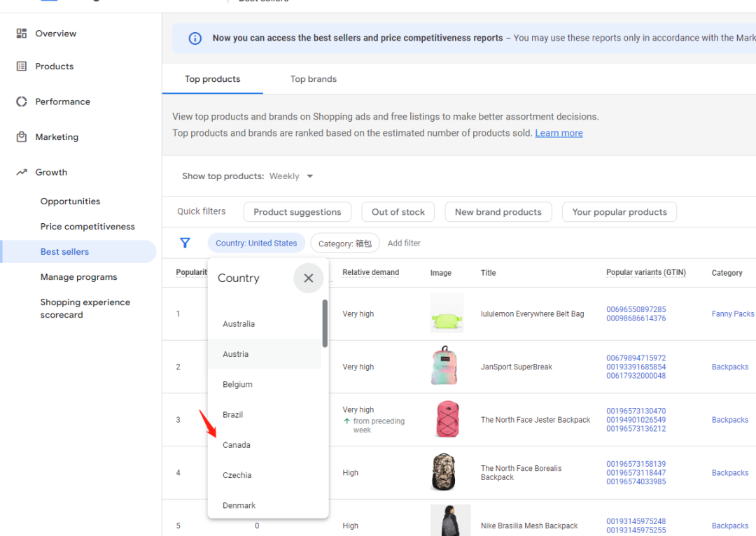Click the Products list icon
Viewport: 756px width, 536px height.
pyautogui.click(x=22, y=66)
